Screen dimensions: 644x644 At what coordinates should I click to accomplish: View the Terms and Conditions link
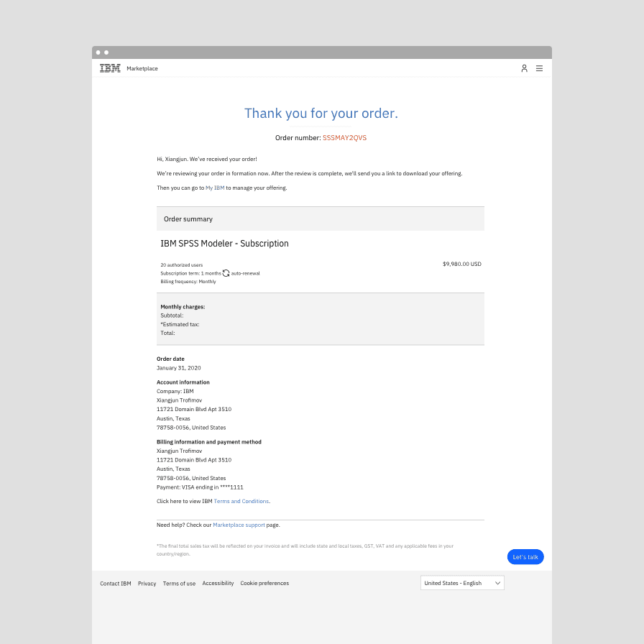point(241,501)
